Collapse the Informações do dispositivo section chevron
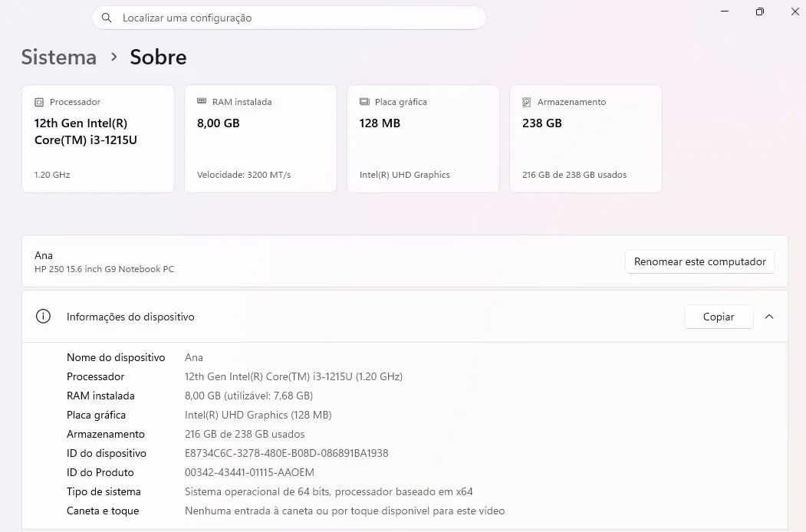806x532 pixels. point(769,317)
